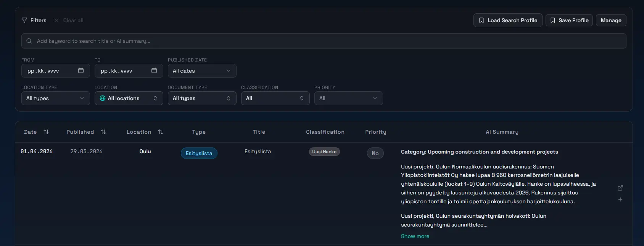644x246 pixels.
Task: Open the calendar picker in From field
Action: [81, 71]
